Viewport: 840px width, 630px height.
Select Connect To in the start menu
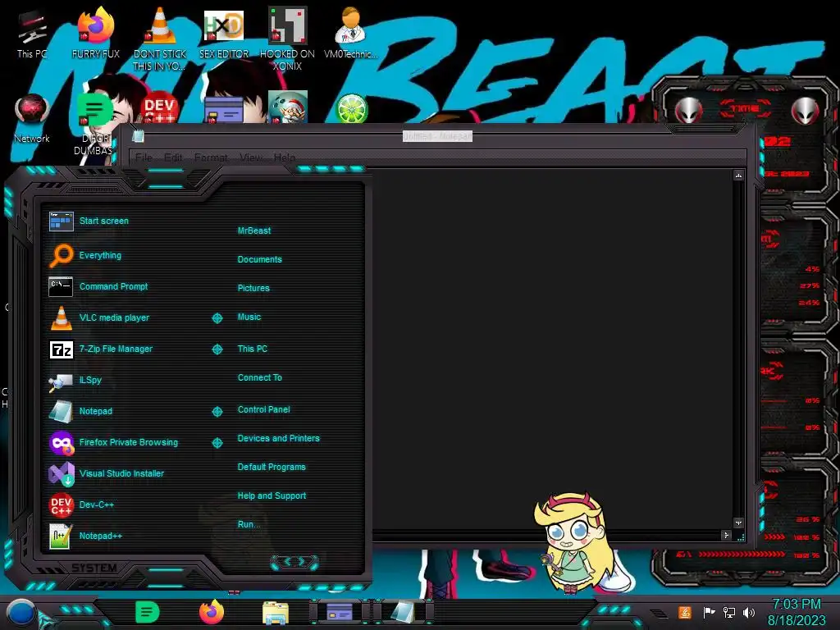[259, 377]
